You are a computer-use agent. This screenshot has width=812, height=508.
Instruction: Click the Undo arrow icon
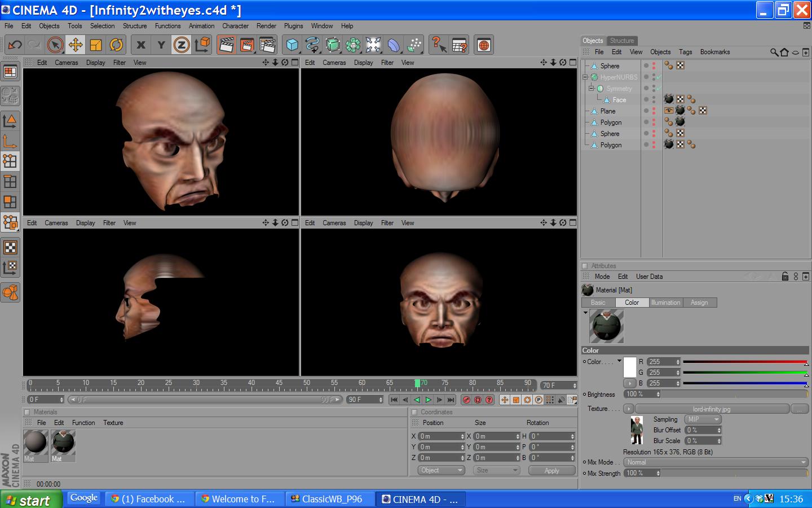pos(15,45)
